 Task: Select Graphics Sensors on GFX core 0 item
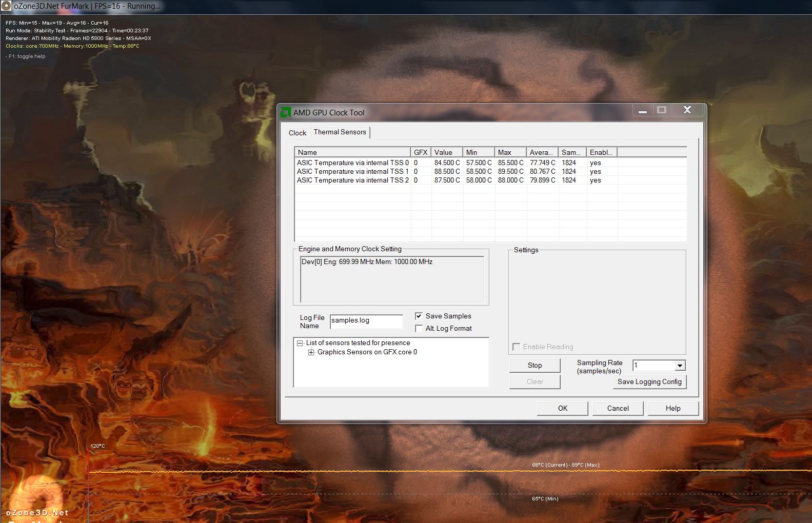click(367, 352)
